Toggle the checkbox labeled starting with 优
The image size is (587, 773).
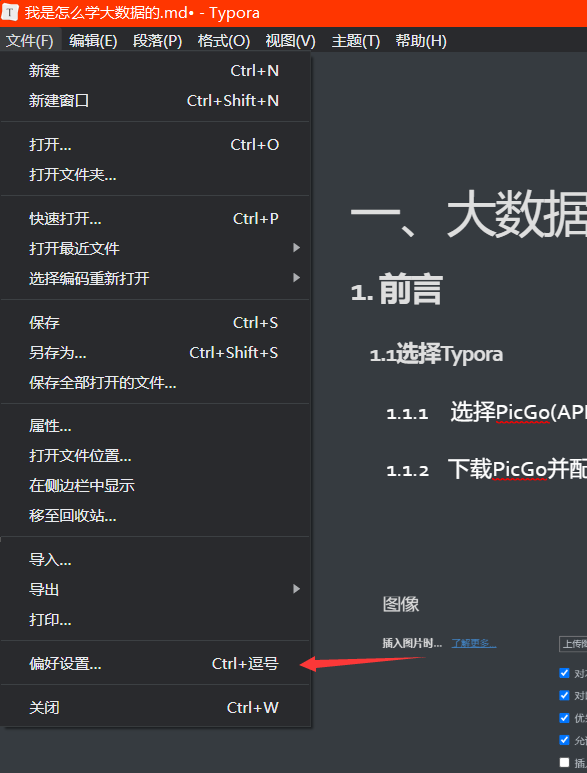(x=565, y=718)
